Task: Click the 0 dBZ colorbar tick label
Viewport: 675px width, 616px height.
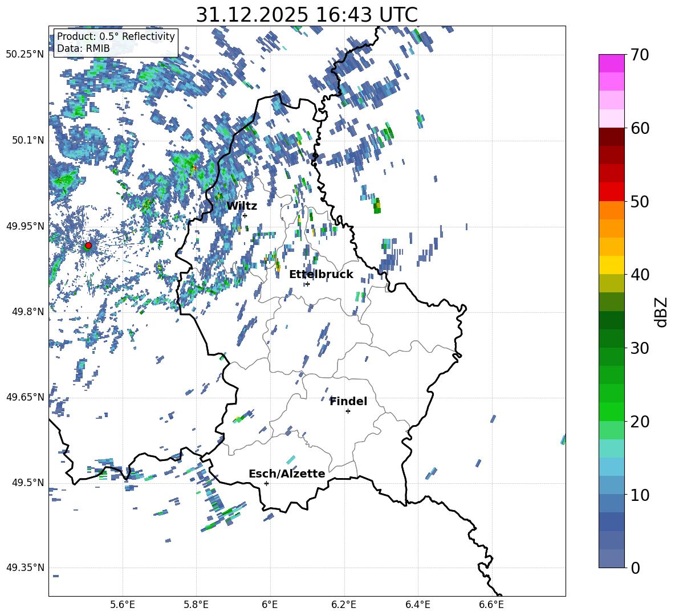Action: pos(635,568)
